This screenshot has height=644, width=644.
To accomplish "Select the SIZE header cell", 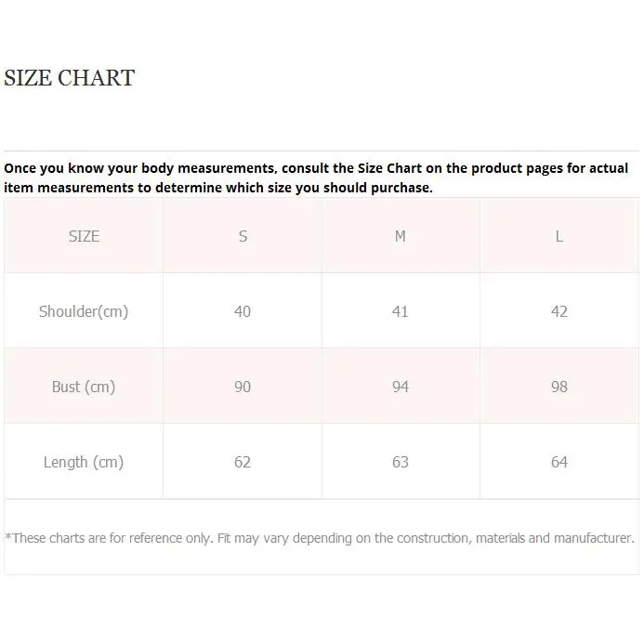I will pyautogui.click(x=84, y=236).
